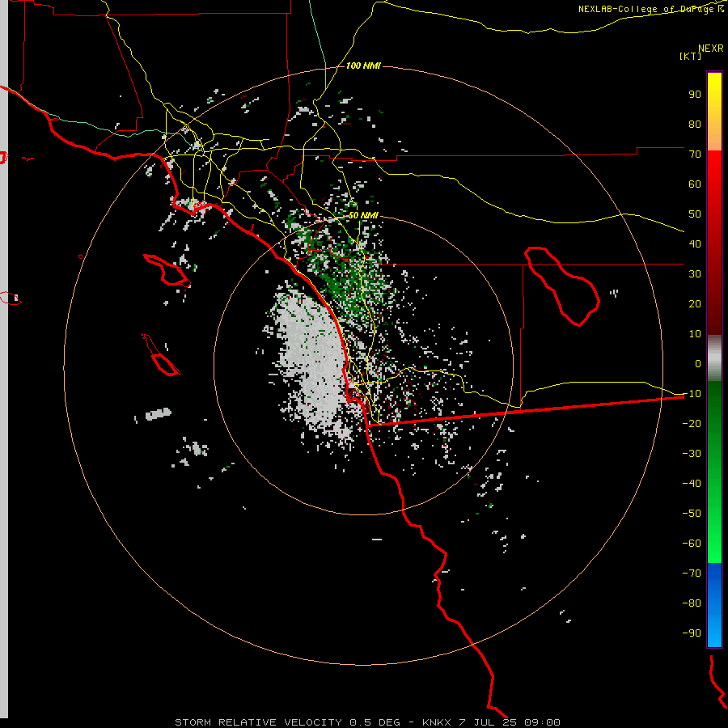Image resolution: width=728 pixels, height=728 pixels.
Task: Click the 70 knot scale label
Action: pyautogui.click(x=695, y=154)
